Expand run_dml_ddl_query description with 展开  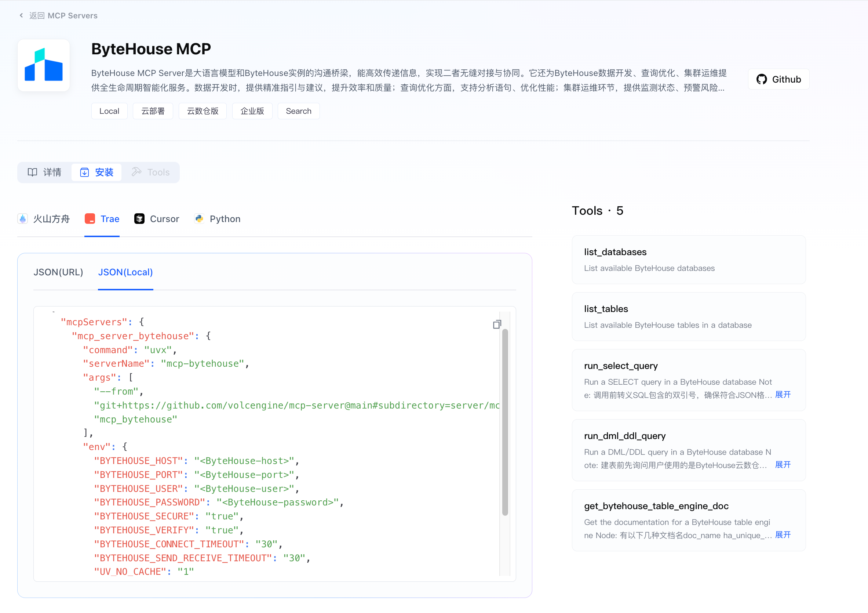click(x=783, y=464)
